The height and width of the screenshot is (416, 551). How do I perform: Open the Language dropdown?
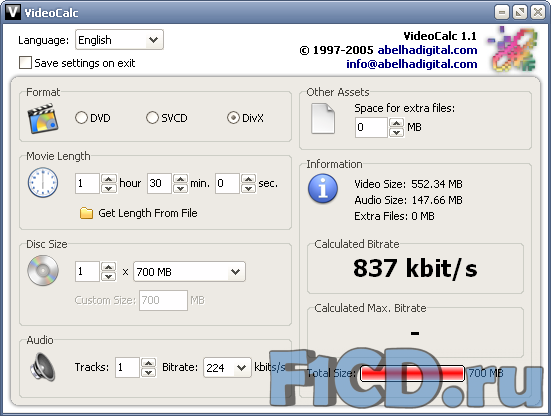click(119, 40)
